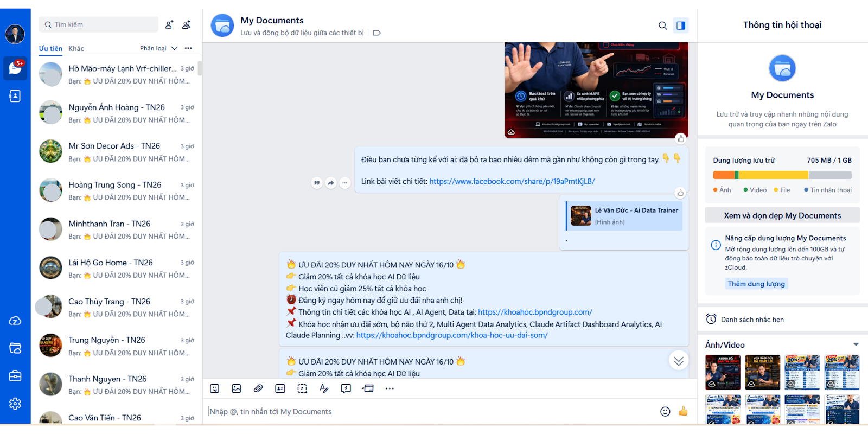Click the create group icon
Viewport: 868px width, 434px height.
(187, 24)
